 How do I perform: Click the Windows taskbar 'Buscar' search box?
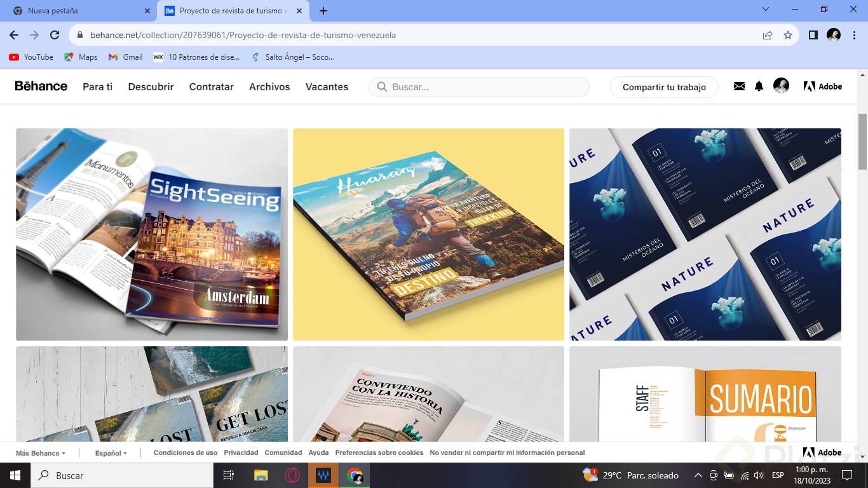click(x=121, y=475)
